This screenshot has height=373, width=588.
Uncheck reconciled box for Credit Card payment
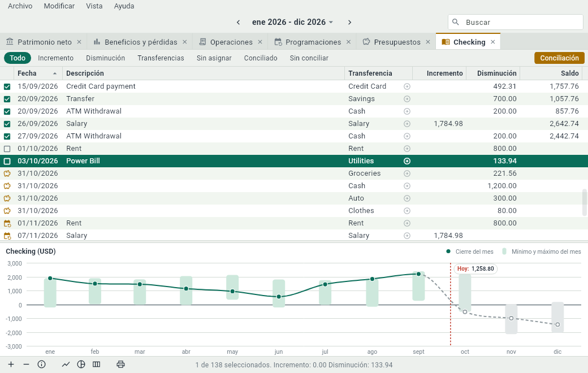(7, 86)
